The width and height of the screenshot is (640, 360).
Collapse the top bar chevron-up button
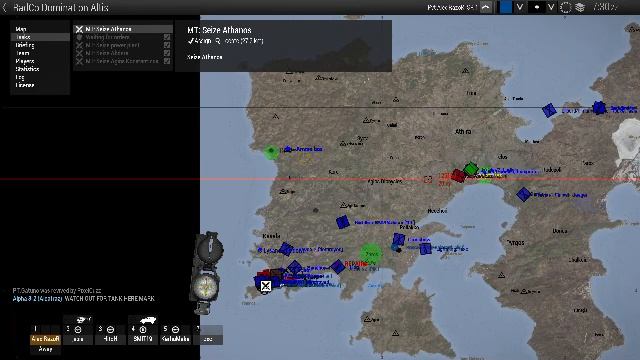click(486, 7)
